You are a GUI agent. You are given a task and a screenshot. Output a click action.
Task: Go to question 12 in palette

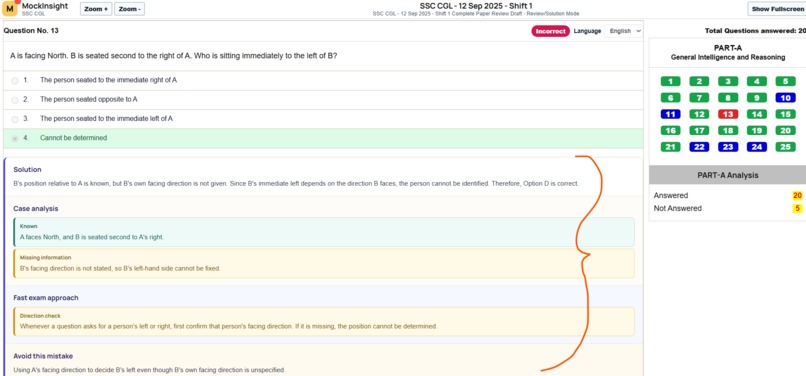[699, 114]
